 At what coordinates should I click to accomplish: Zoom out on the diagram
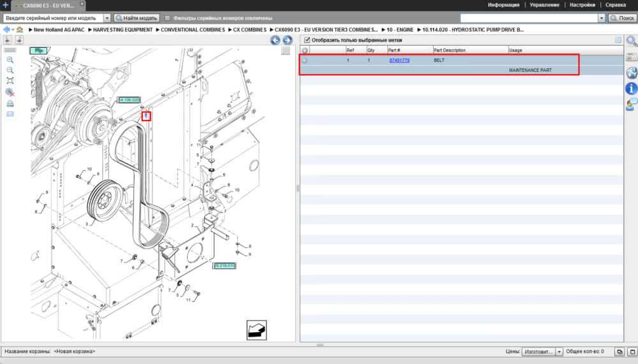click(x=10, y=70)
